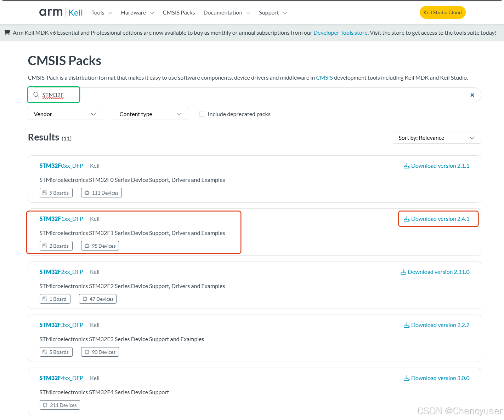Follow the Developer Tools store link
Viewport: 504px width, 420px height.
(340, 33)
